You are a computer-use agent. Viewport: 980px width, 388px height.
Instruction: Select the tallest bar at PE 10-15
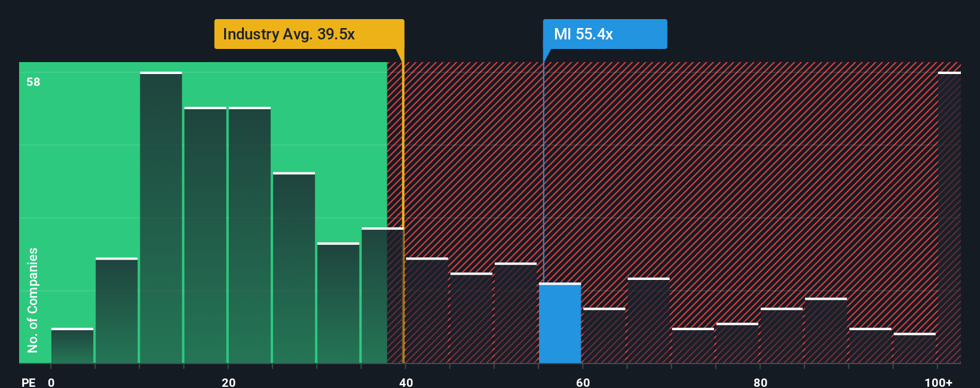161,217
